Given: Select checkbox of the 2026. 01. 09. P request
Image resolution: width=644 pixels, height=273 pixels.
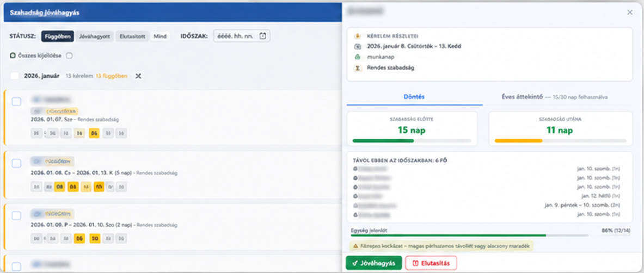Looking at the screenshot, I should [x=16, y=215].
